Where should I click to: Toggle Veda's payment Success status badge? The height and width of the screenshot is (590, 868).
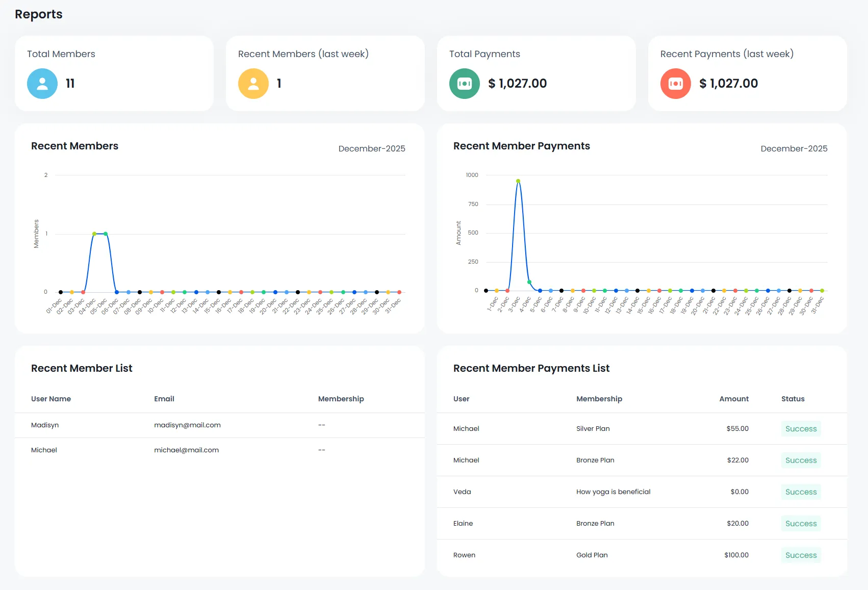pos(800,492)
